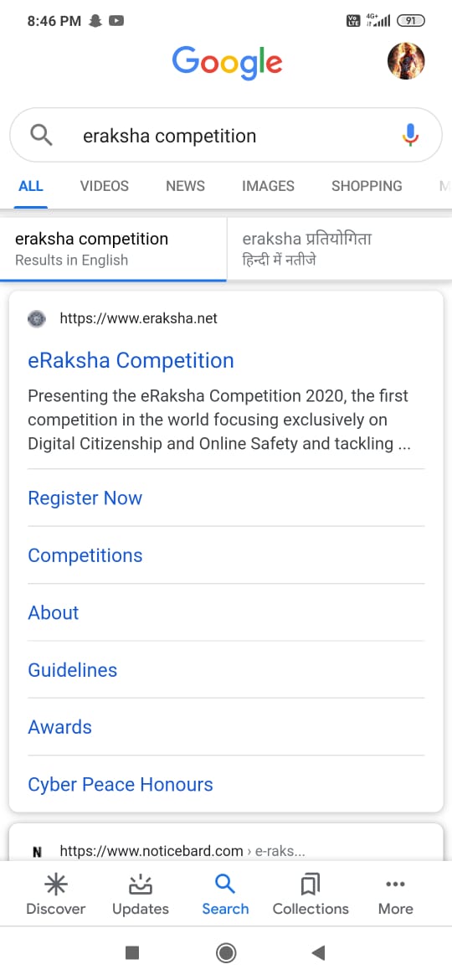Select the Shopping results tab

pyautogui.click(x=367, y=186)
